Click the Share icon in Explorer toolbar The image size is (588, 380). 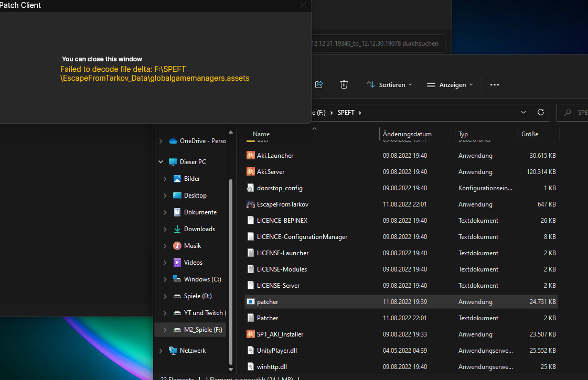pos(319,85)
